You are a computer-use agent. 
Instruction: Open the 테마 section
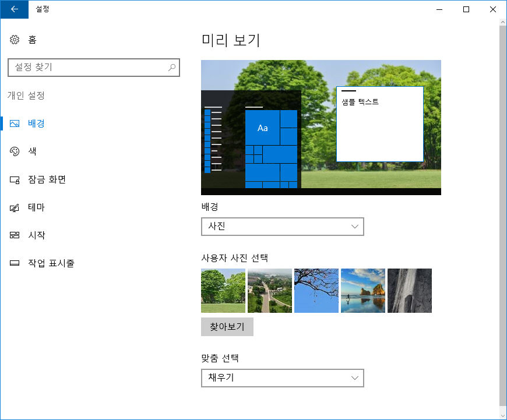point(36,207)
